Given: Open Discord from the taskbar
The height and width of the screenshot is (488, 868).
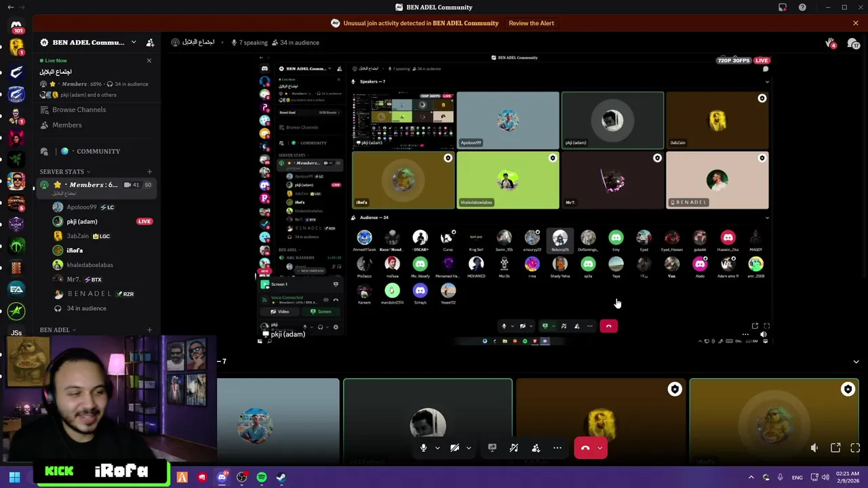Looking at the screenshot, I should coord(222,477).
